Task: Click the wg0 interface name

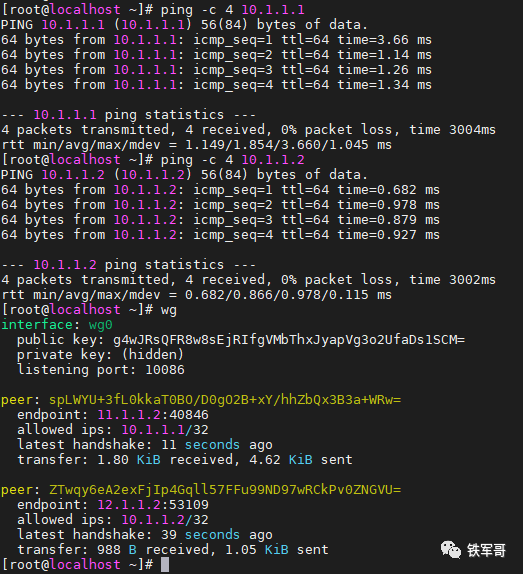Action: 100,325
